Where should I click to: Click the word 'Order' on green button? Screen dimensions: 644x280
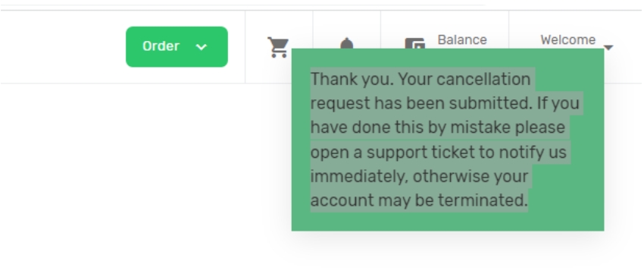click(x=161, y=46)
